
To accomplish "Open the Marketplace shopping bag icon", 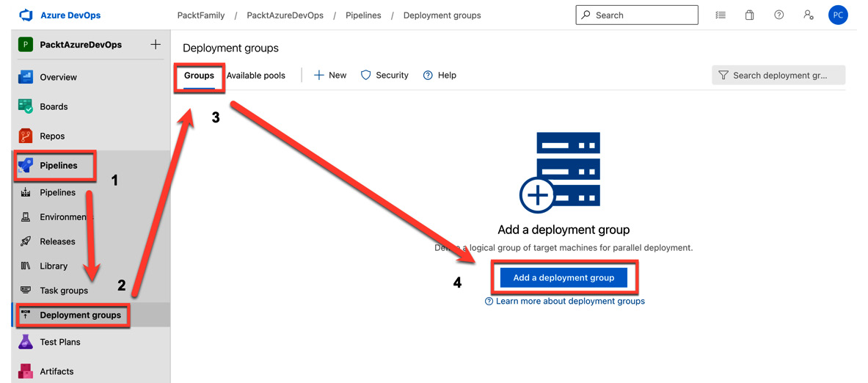I will pyautogui.click(x=750, y=15).
